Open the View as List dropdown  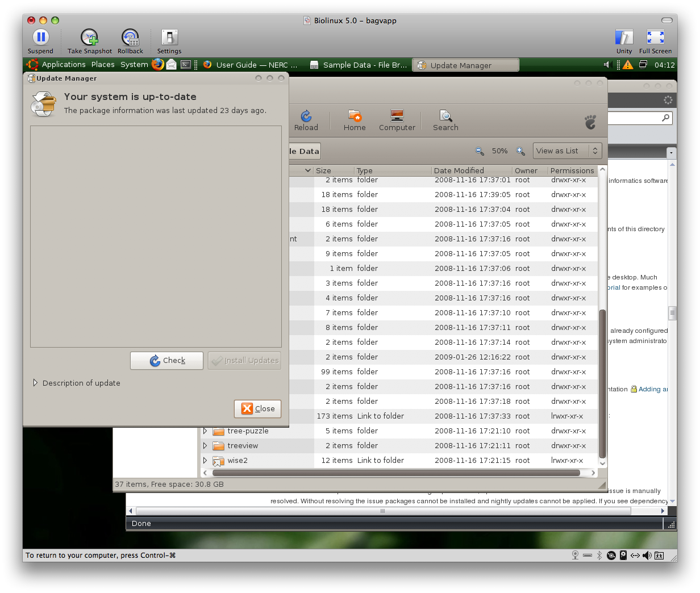coord(566,151)
